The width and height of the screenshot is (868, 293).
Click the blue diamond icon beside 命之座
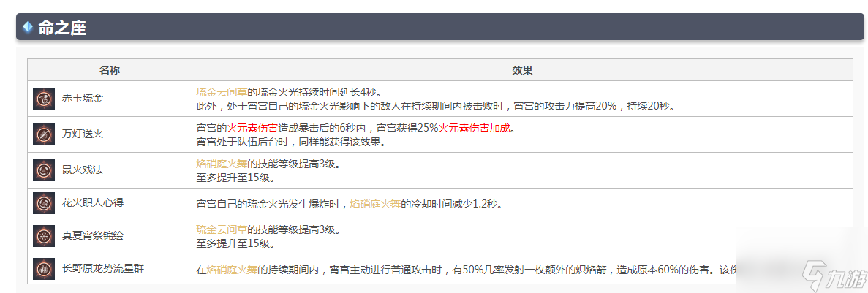tap(28, 27)
